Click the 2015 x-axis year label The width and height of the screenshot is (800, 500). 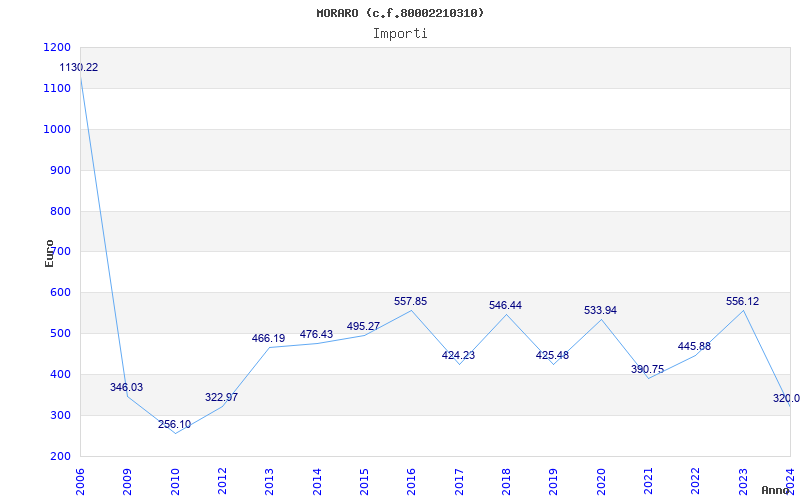coord(364,482)
